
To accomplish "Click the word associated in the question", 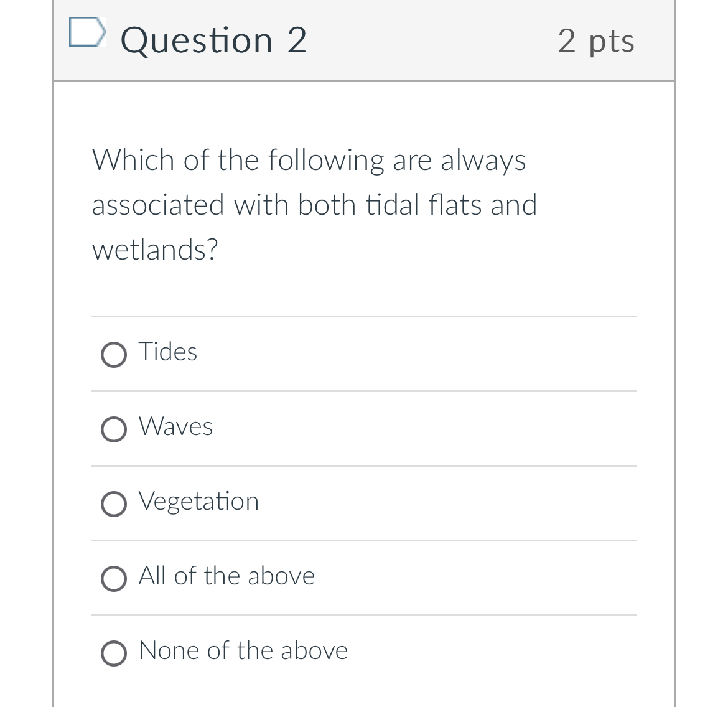I will click(x=158, y=205).
